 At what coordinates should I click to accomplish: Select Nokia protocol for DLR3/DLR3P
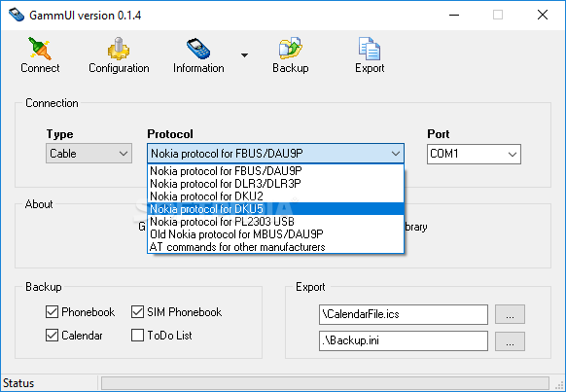coord(275,184)
